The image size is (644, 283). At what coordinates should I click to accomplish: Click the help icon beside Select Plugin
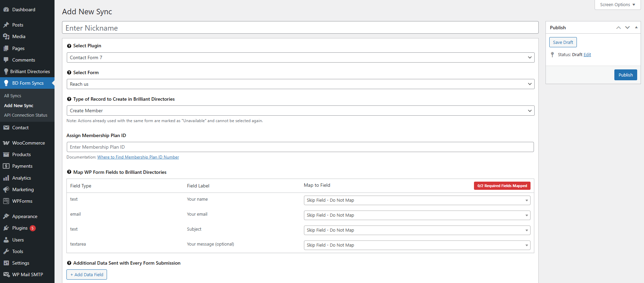coord(69,46)
